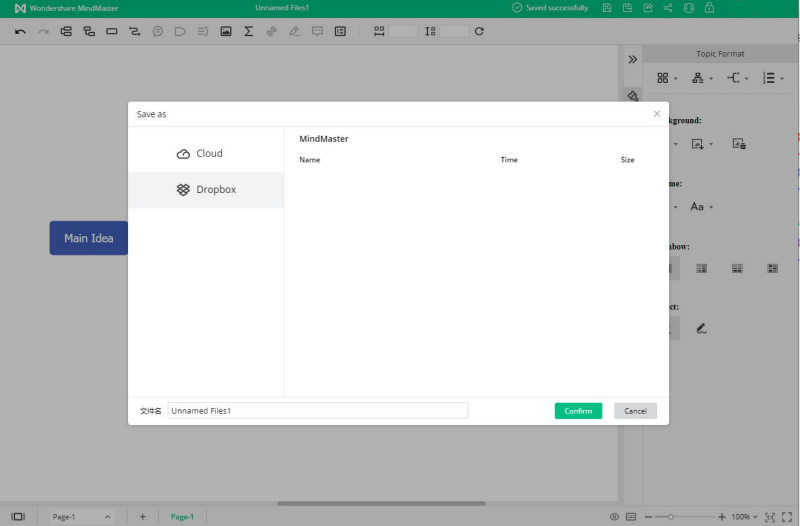
Task: Cancel the Save as dialog
Action: 635,411
